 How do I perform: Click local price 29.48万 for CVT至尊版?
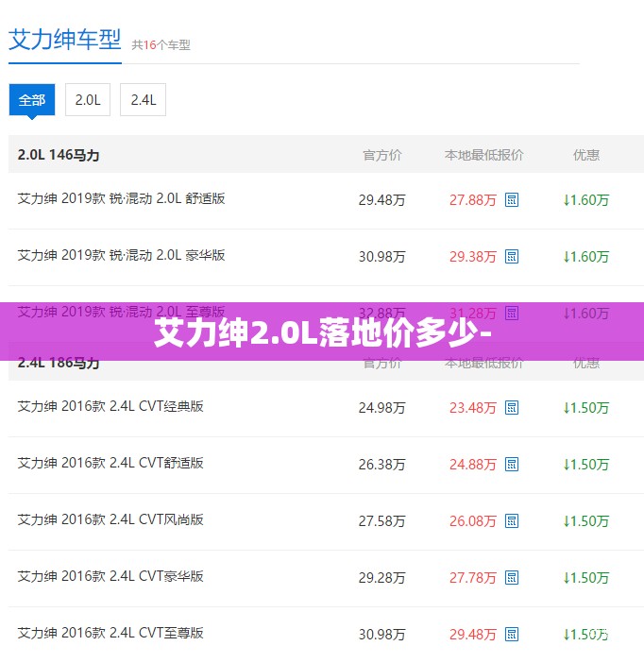473,635
